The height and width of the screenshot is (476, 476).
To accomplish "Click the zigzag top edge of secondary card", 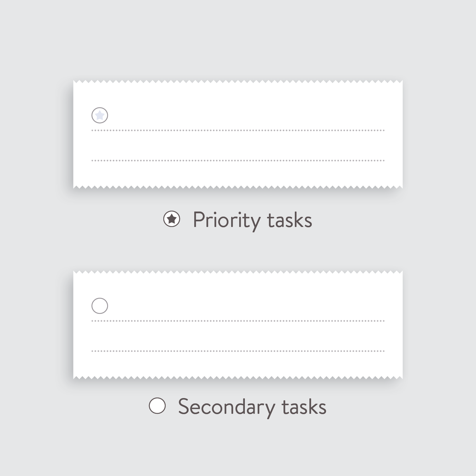I will [x=238, y=273].
